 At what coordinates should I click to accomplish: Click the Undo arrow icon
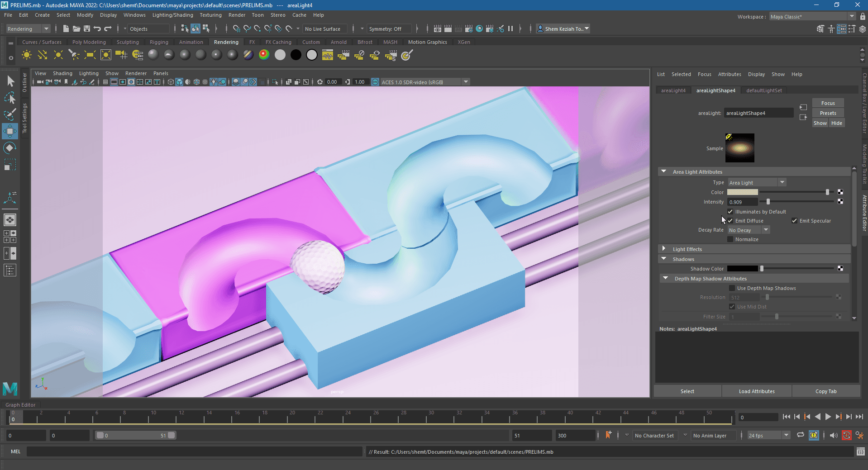(97, 28)
